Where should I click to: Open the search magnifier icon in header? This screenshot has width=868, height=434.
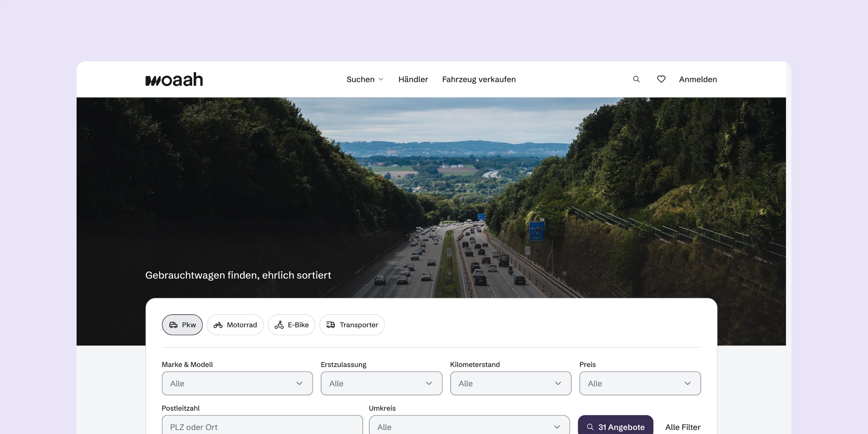(x=636, y=79)
